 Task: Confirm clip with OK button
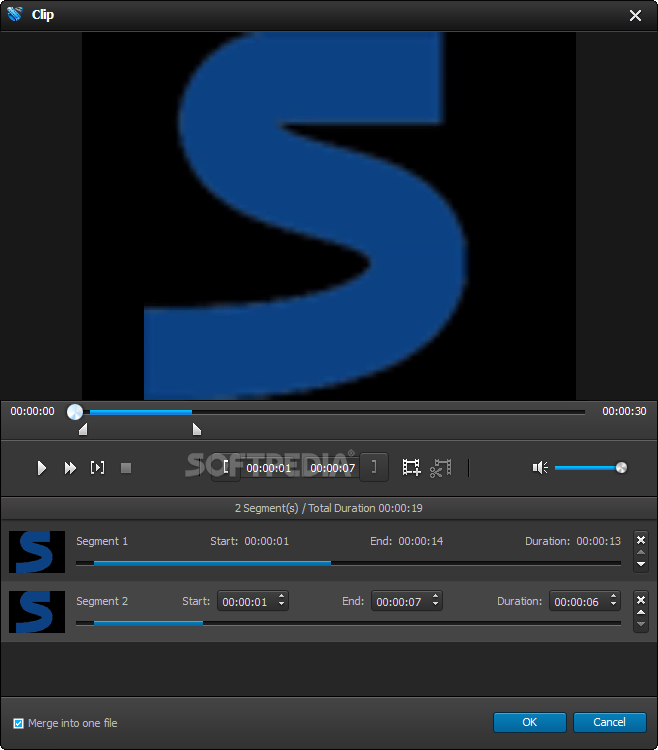[530, 722]
